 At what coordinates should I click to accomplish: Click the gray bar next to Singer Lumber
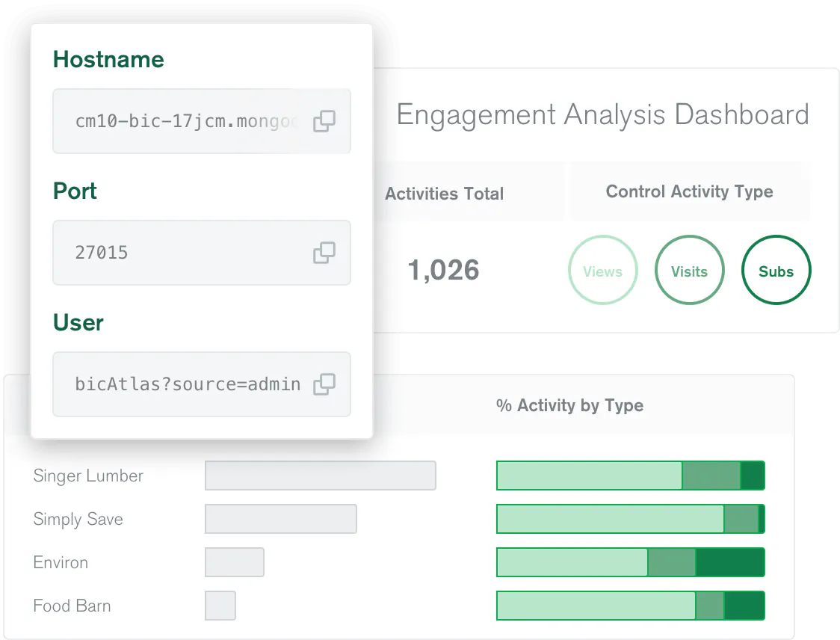coord(320,476)
